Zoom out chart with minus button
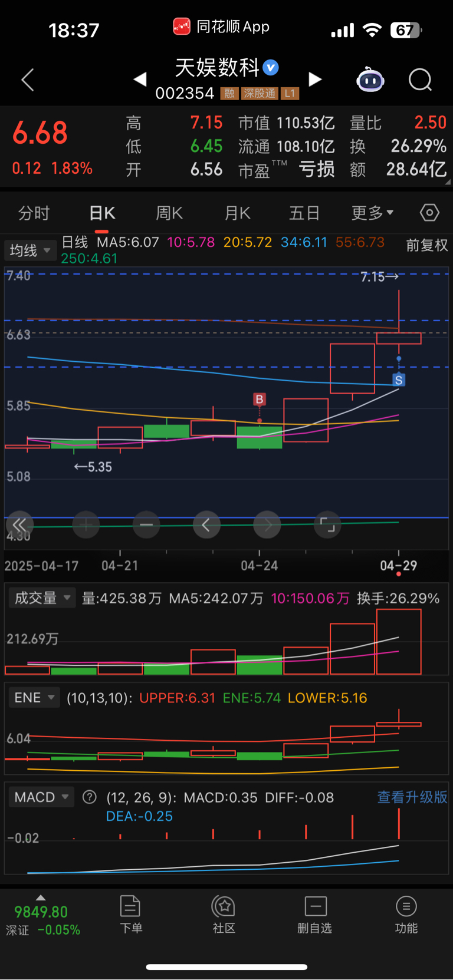Viewport: 453px width, 980px height. (x=146, y=524)
